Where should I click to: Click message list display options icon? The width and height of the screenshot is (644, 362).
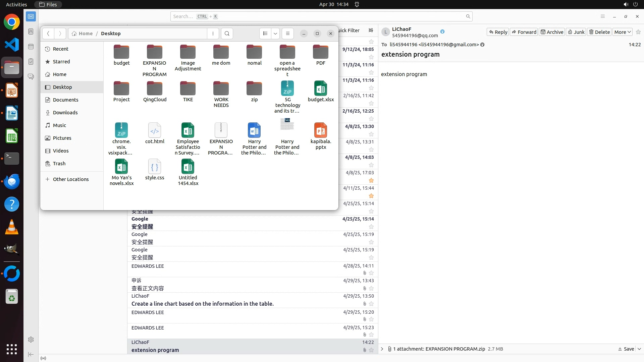(371, 31)
